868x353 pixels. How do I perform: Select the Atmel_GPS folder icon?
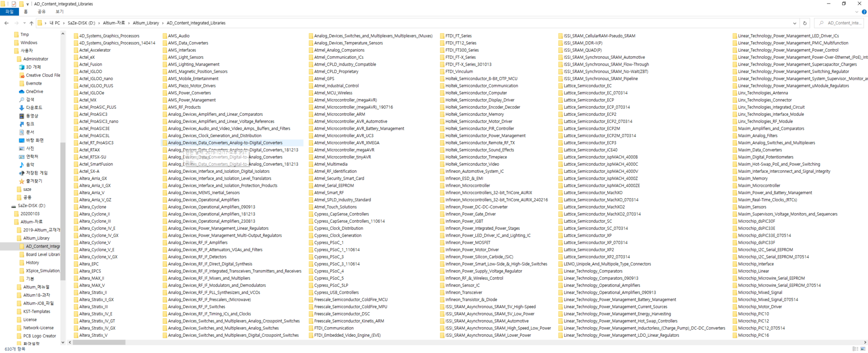click(x=311, y=79)
